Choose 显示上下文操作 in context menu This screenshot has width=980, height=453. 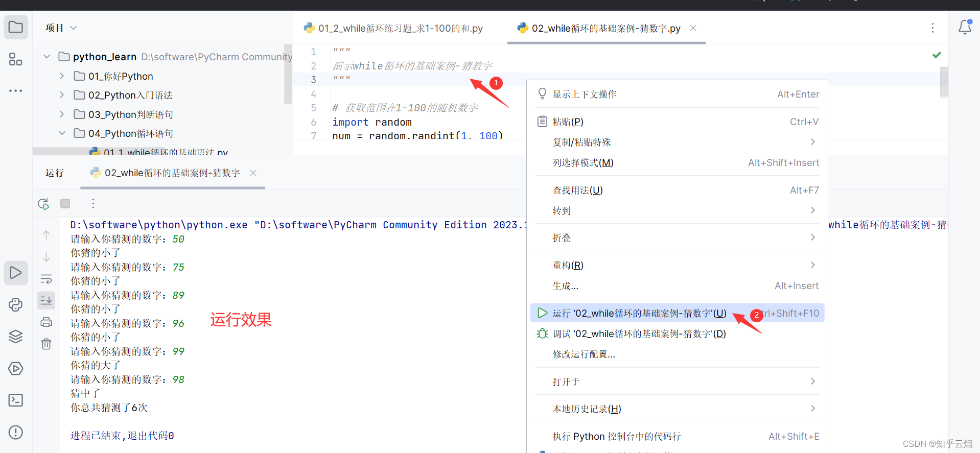(677, 94)
